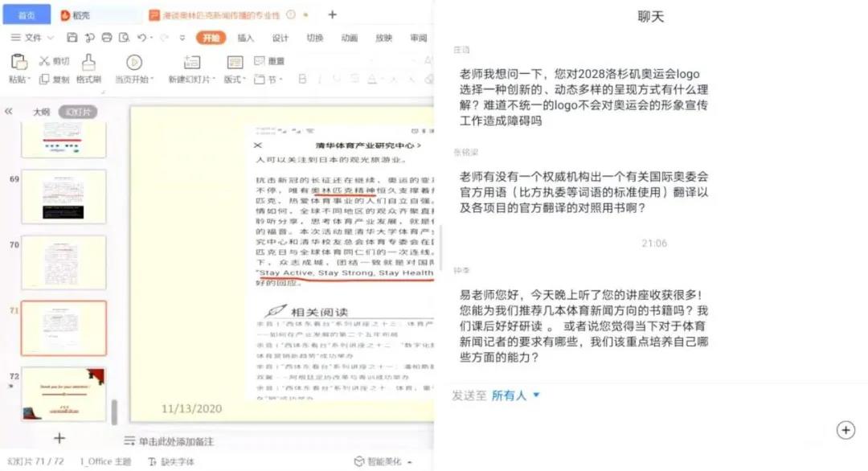Click the 1_Office 主题 status text
The image size is (868, 471).
click(x=105, y=461)
